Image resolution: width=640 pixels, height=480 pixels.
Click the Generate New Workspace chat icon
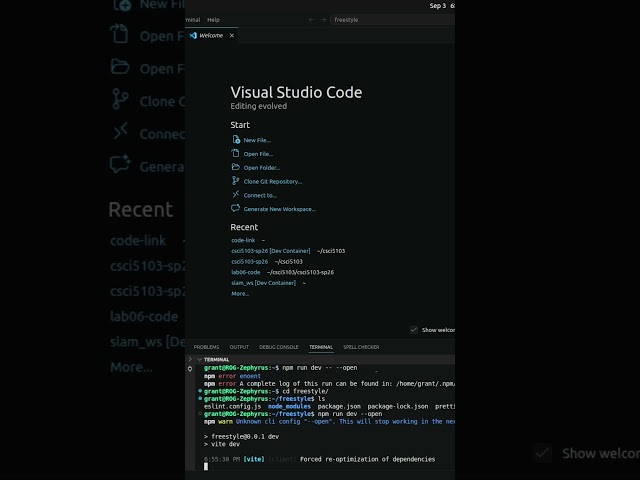pyautogui.click(x=236, y=208)
